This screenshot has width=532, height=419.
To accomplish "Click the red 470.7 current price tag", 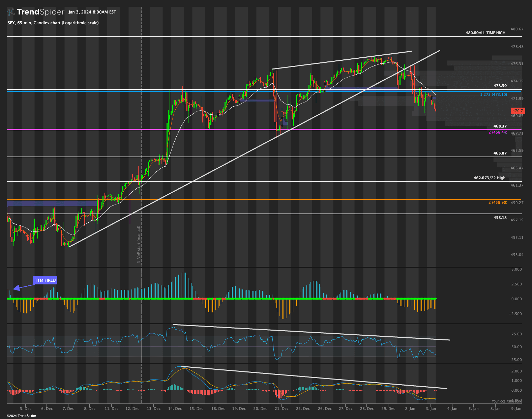I will click(518, 111).
